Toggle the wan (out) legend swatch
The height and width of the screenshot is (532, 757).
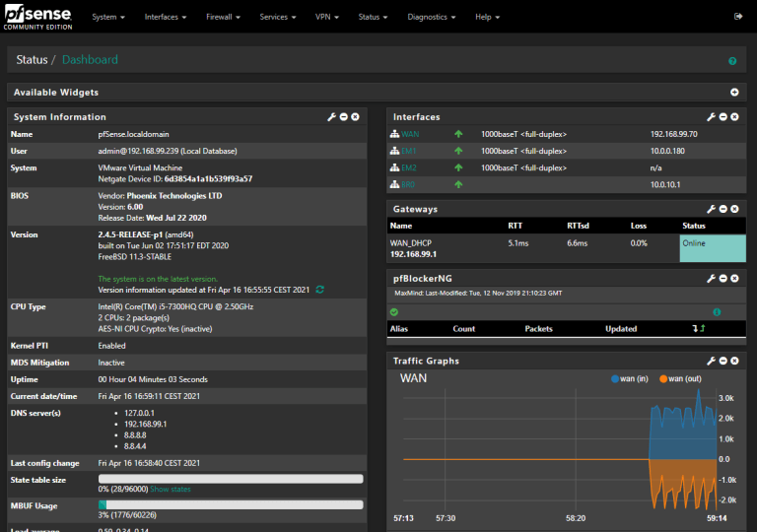click(663, 378)
